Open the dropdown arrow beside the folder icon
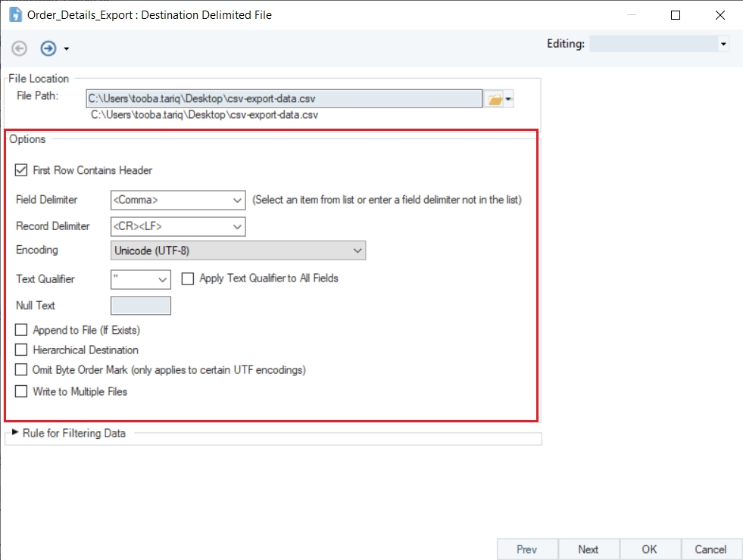 click(x=509, y=99)
